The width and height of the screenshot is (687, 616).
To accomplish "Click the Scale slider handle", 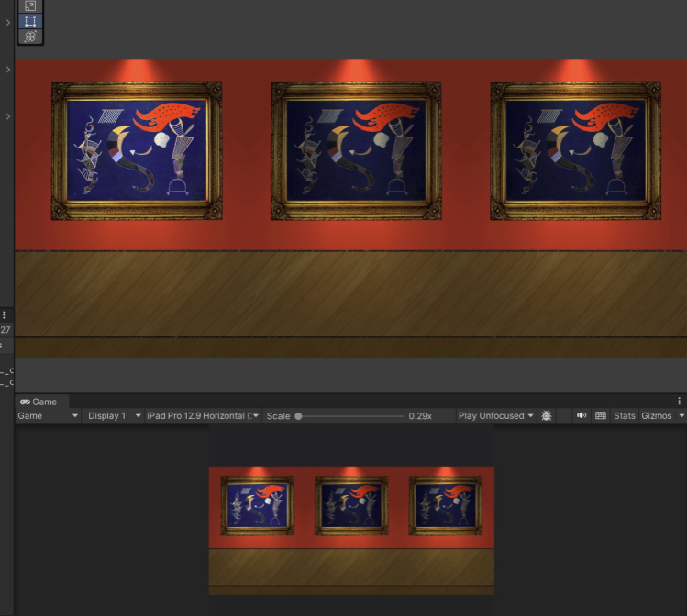I will coord(298,416).
